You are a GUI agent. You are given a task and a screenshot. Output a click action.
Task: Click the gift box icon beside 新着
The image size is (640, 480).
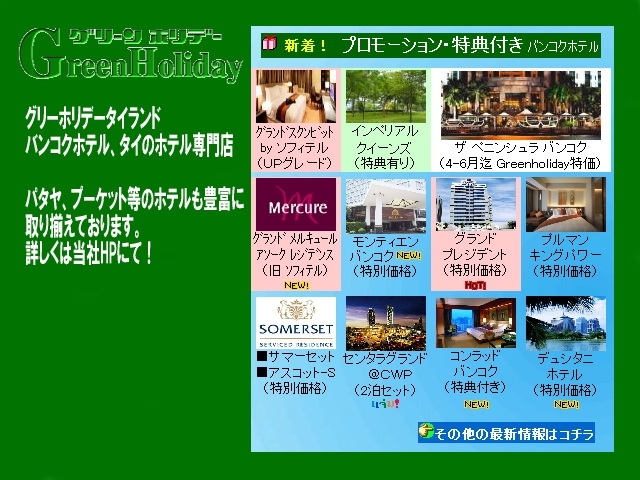(x=269, y=43)
